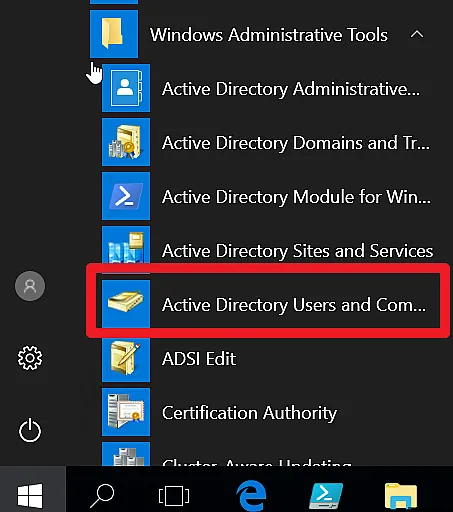Click Active Directory Domains and Tr... text
453x512 pixels.
(x=296, y=143)
